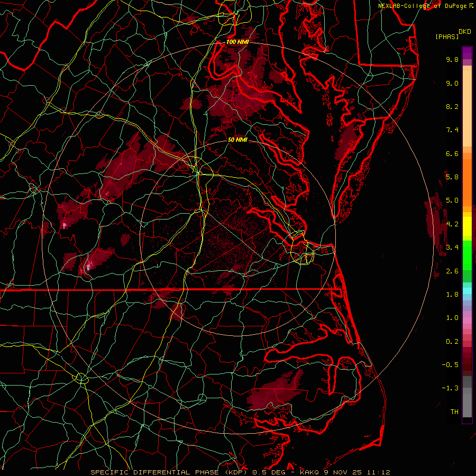
Task: Select the 3.4 scale label
Action: pyautogui.click(x=452, y=247)
